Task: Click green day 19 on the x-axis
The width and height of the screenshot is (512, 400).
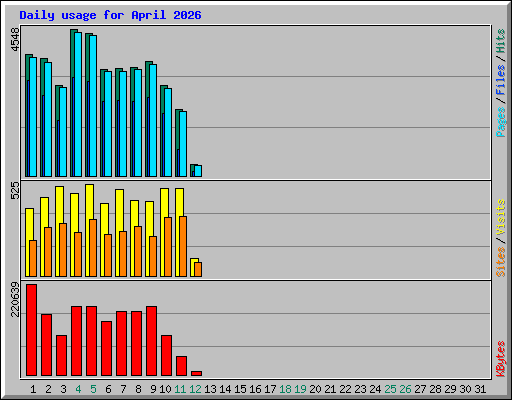Action: coord(300,389)
